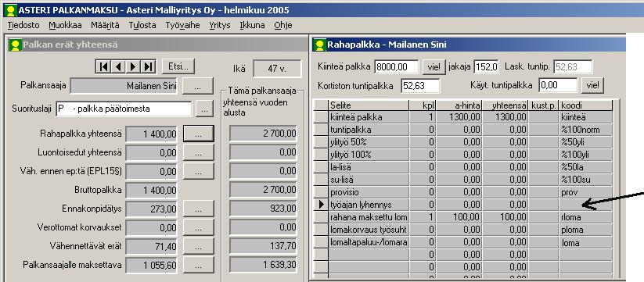Click the empty koodi cell of työajan lyhennys

pyautogui.click(x=585, y=205)
